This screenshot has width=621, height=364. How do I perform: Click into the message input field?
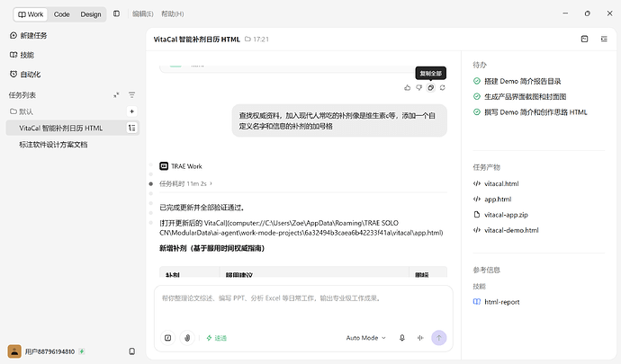(x=303, y=305)
